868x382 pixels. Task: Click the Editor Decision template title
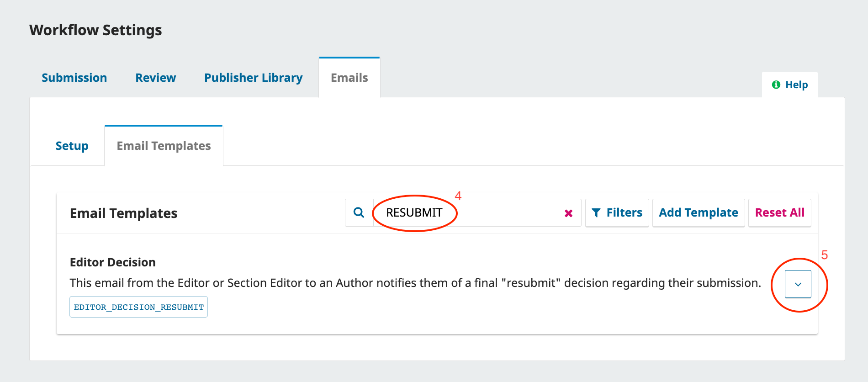click(x=112, y=262)
